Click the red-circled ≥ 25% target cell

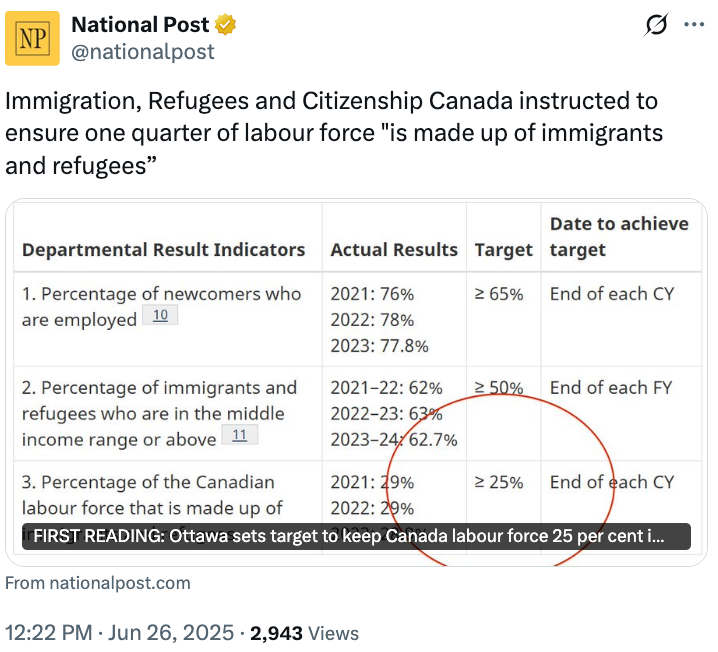click(499, 482)
